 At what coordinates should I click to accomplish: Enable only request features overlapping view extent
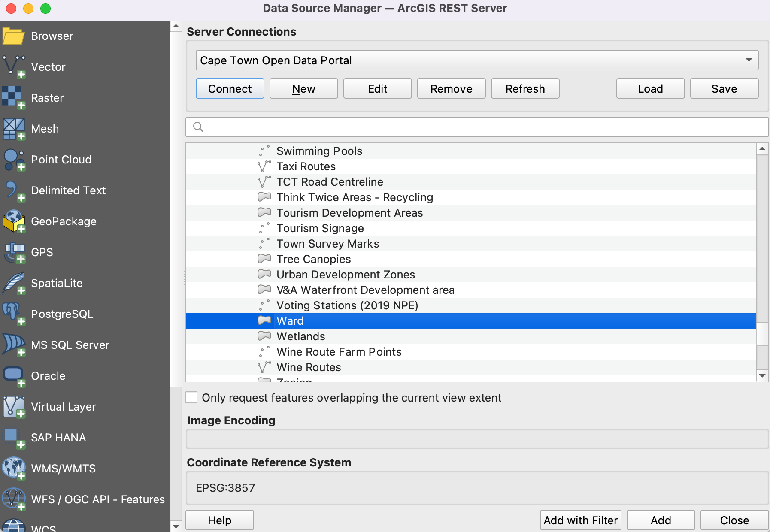[x=192, y=398]
